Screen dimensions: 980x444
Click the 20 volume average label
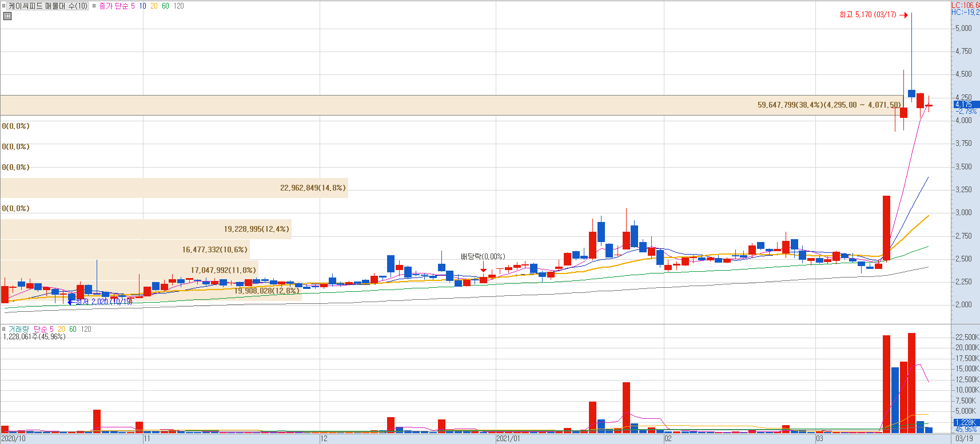click(62, 329)
